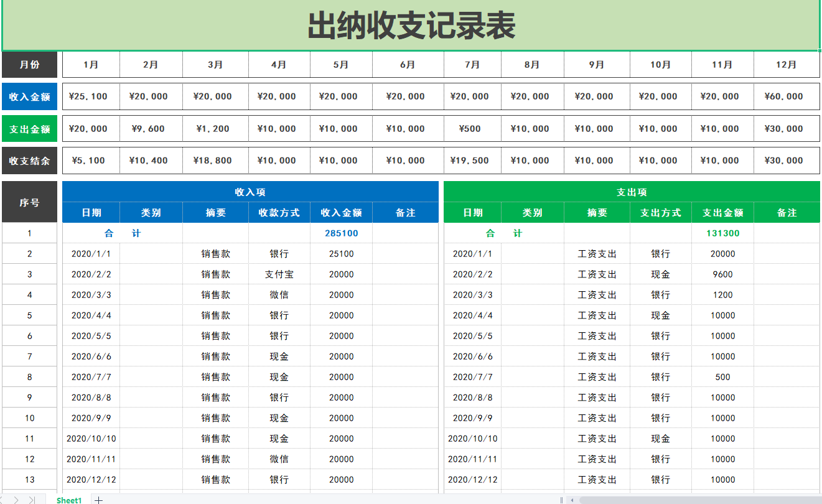Click the 出纳收支记录表 title banner
This screenshot has height=504, width=822.
click(x=411, y=25)
